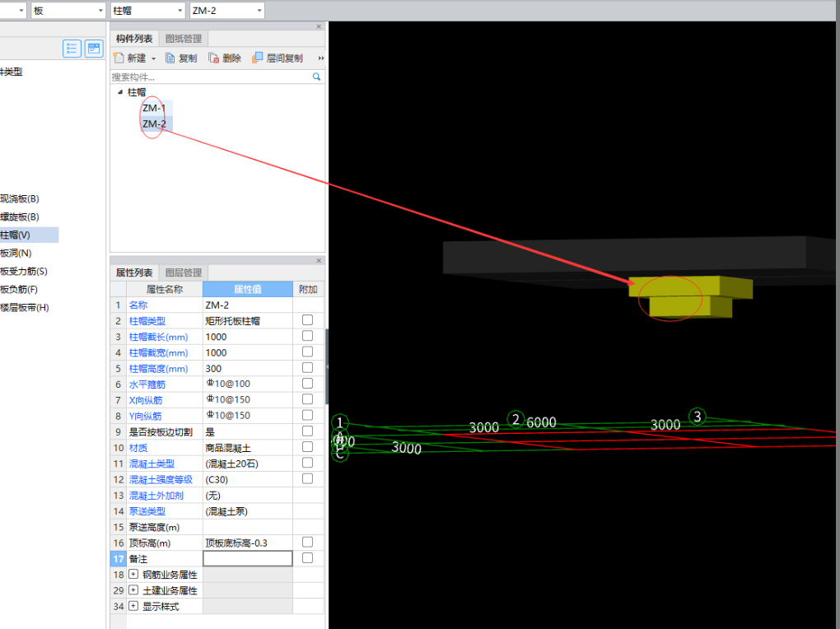Select 板负筋(F) in the left list
The image size is (840, 629).
[19, 289]
